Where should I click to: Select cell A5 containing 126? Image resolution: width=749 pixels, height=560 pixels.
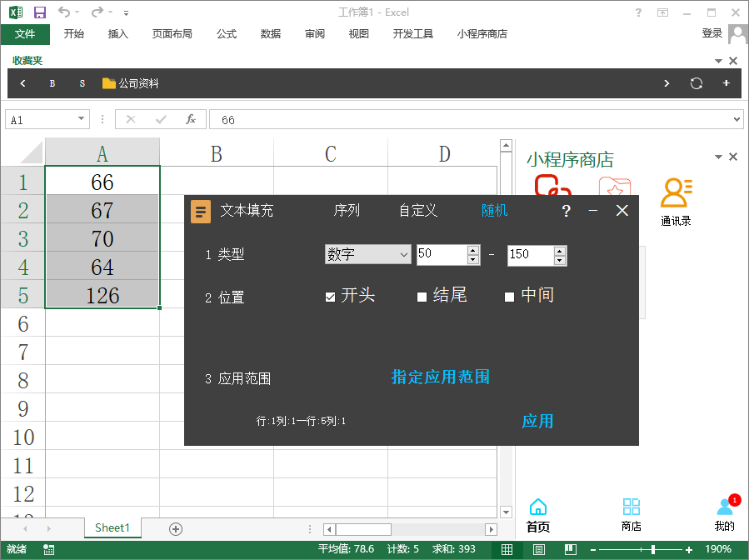click(102, 295)
